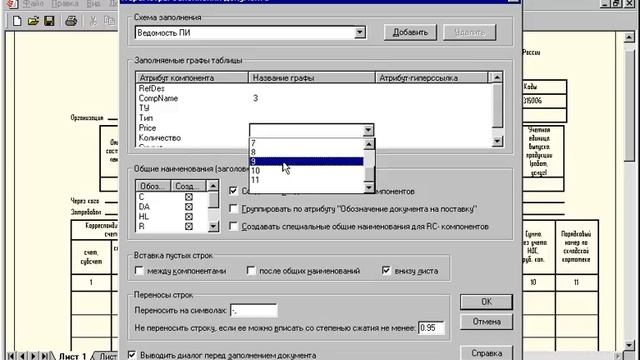Click general names list scrollbar thumb
The image size is (640, 360).
[213, 200]
